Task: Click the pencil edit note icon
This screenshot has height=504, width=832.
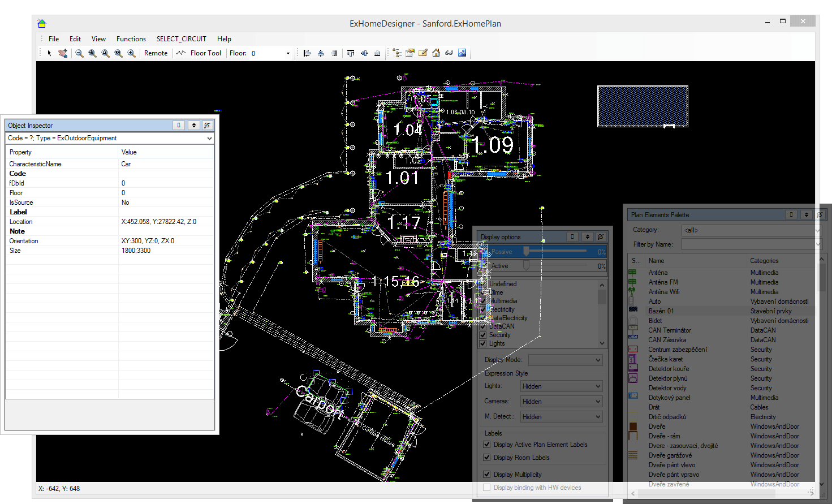Action: point(423,53)
